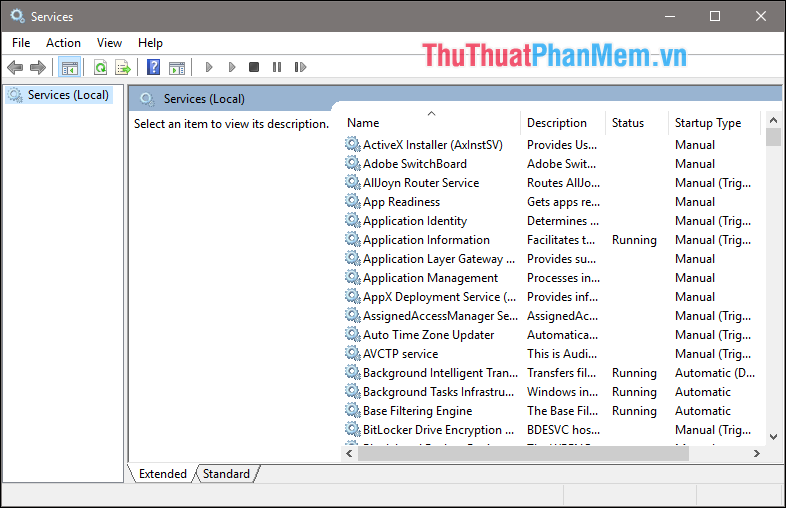Click the gear icon beside AllJoyn Router Service
Screen dimensions: 786x508
point(353,183)
